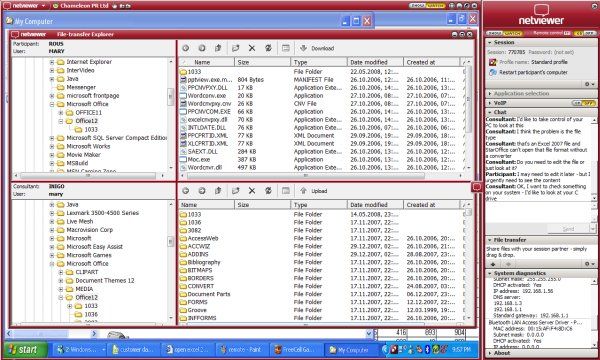Collapse the Chat section
600x360 pixels.
(x=490, y=112)
